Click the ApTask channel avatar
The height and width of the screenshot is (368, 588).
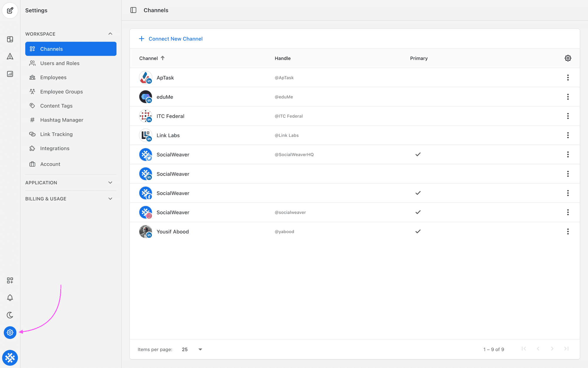coord(146,77)
